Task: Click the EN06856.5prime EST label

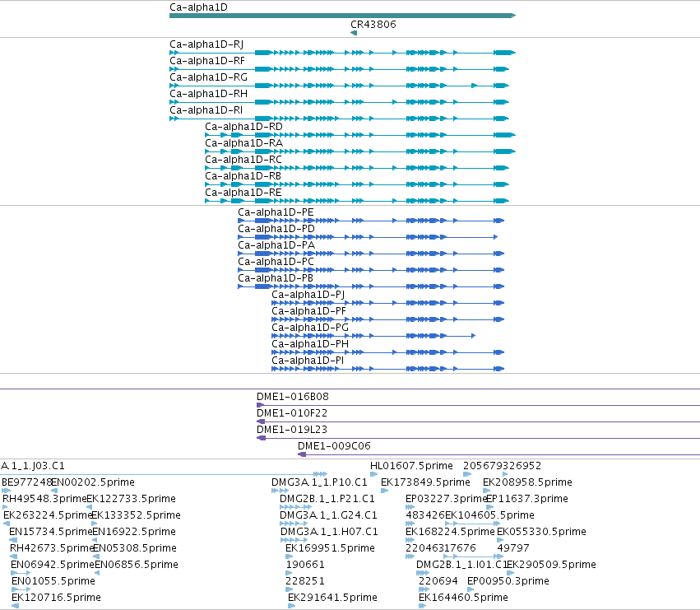Action: 137,565
